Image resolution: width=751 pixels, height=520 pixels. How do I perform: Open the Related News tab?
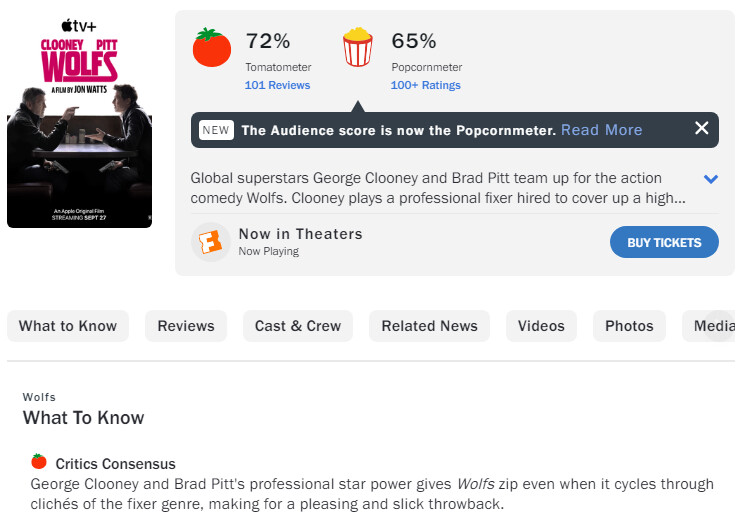point(430,326)
